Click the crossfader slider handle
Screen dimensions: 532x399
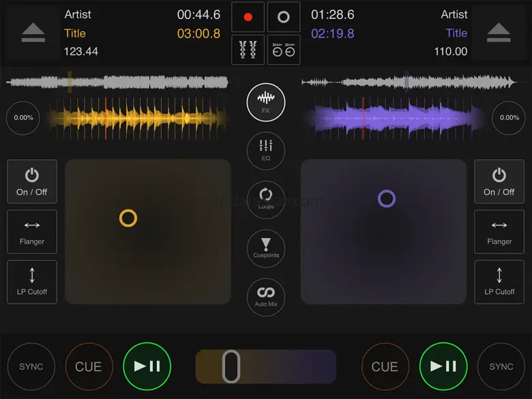coord(231,366)
